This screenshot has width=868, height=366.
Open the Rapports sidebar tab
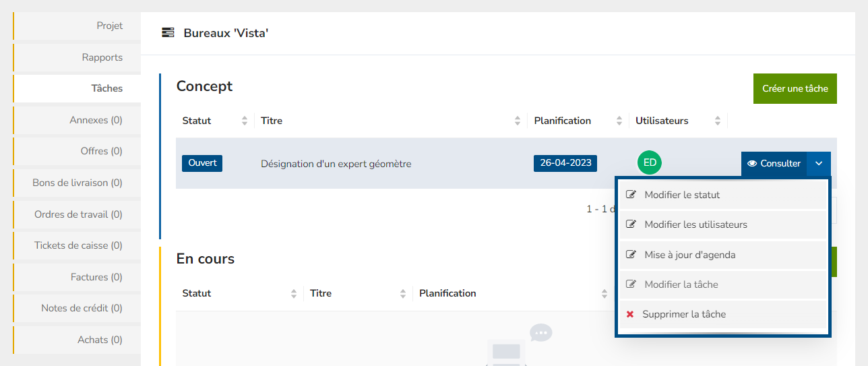point(102,57)
